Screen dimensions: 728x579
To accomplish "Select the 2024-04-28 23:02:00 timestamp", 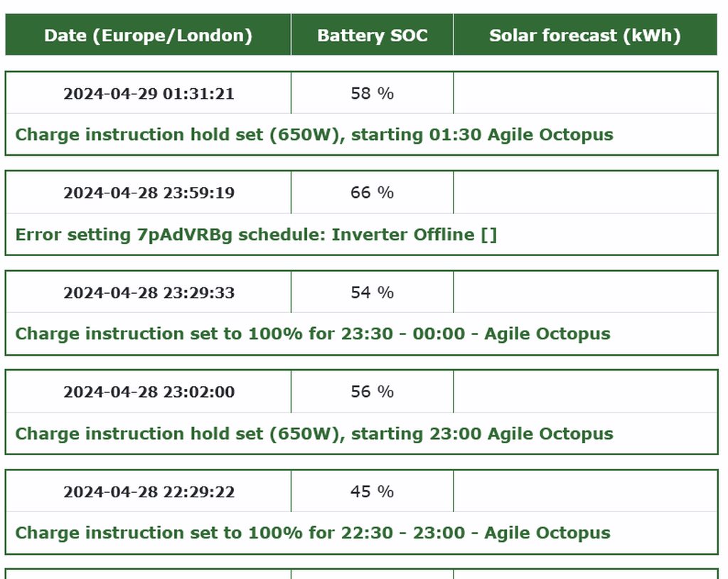I will 149,392.
